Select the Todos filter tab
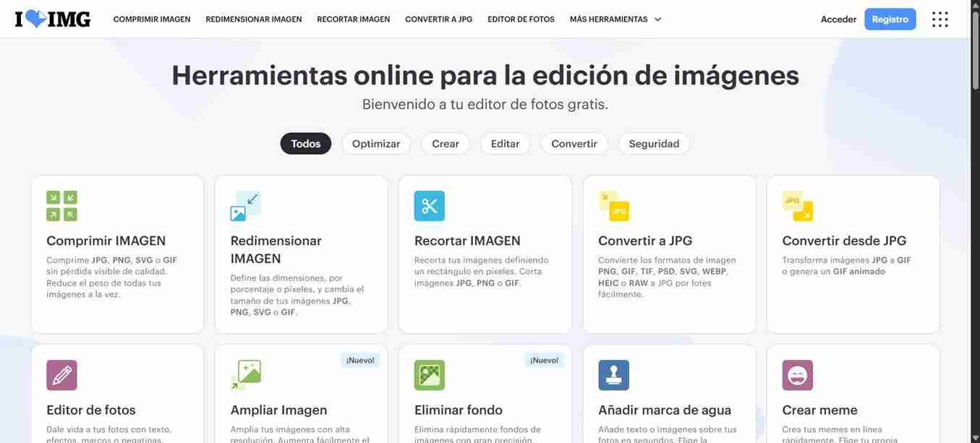The width and height of the screenshot is (980, 443). tap(306, 144)
